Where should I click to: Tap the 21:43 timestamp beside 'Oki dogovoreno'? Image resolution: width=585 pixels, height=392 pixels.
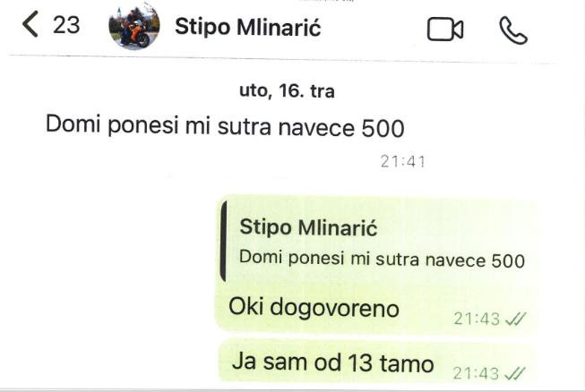[477, 319]
